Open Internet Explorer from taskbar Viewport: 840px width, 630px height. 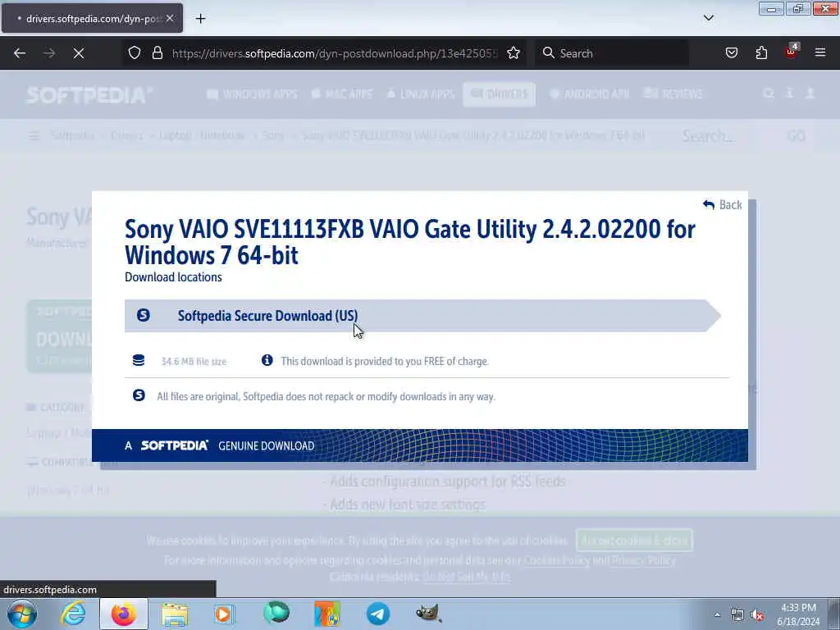click(x=73, y=614)
